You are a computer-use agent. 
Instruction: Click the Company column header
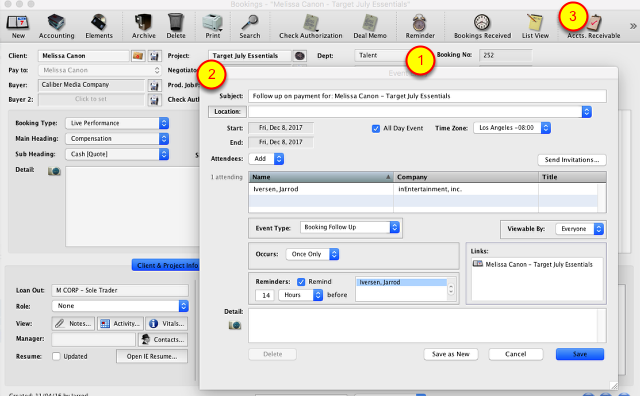pos(466,177)
